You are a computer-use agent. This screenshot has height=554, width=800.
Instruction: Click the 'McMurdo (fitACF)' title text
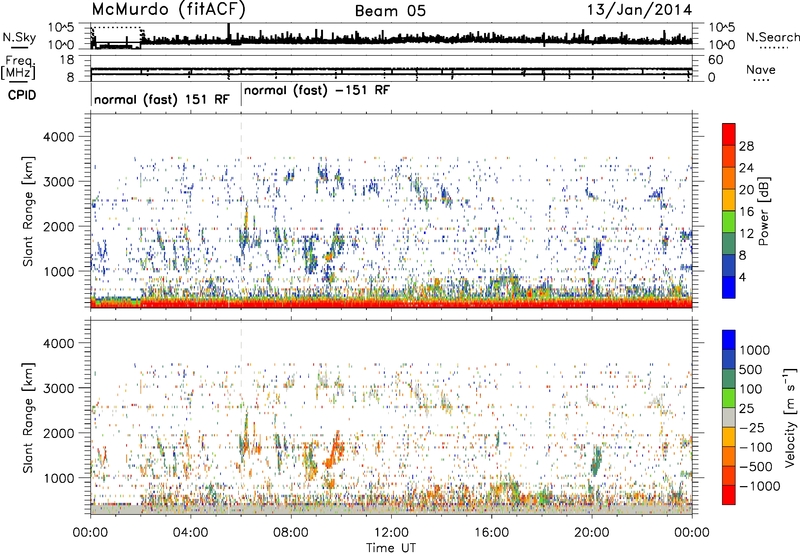168,10
